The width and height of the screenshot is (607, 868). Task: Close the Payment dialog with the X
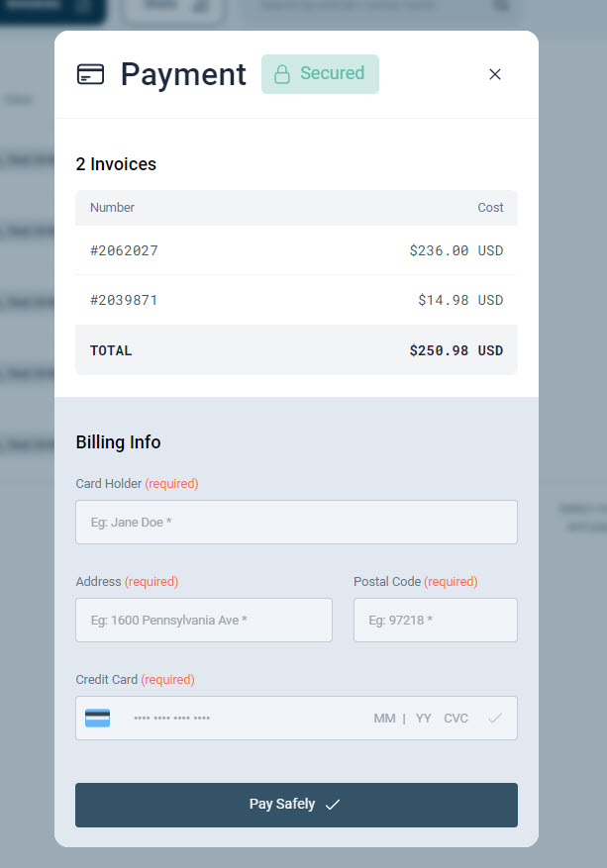tap(495, 74)
